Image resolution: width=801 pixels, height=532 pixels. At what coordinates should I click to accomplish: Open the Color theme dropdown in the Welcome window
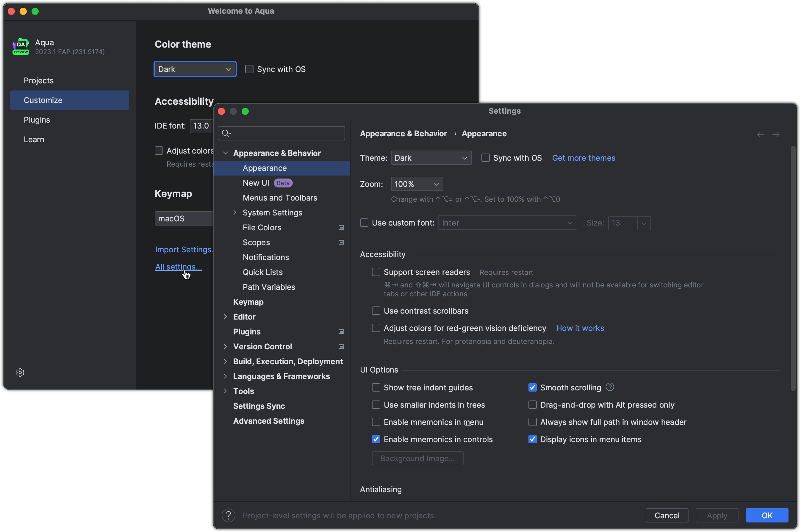pyautogui.click(x=195, y=69)
